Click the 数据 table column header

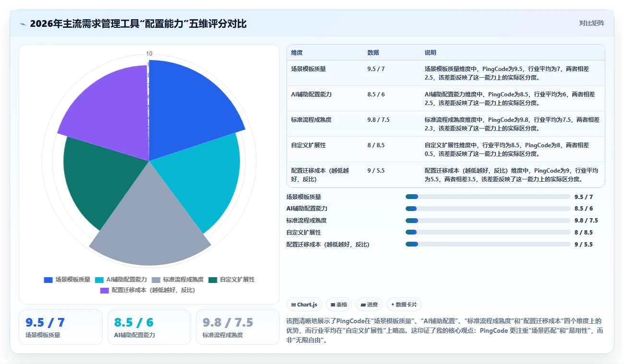pyautogui.click(x=373, y=53)
